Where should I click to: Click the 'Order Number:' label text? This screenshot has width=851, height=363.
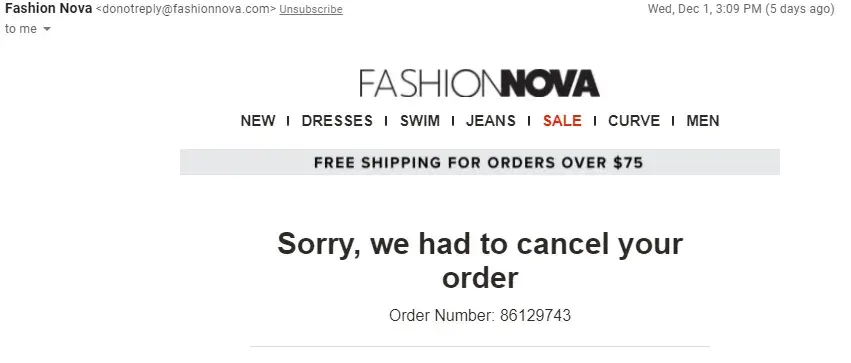pyautogui.click(x=442, y=315)
